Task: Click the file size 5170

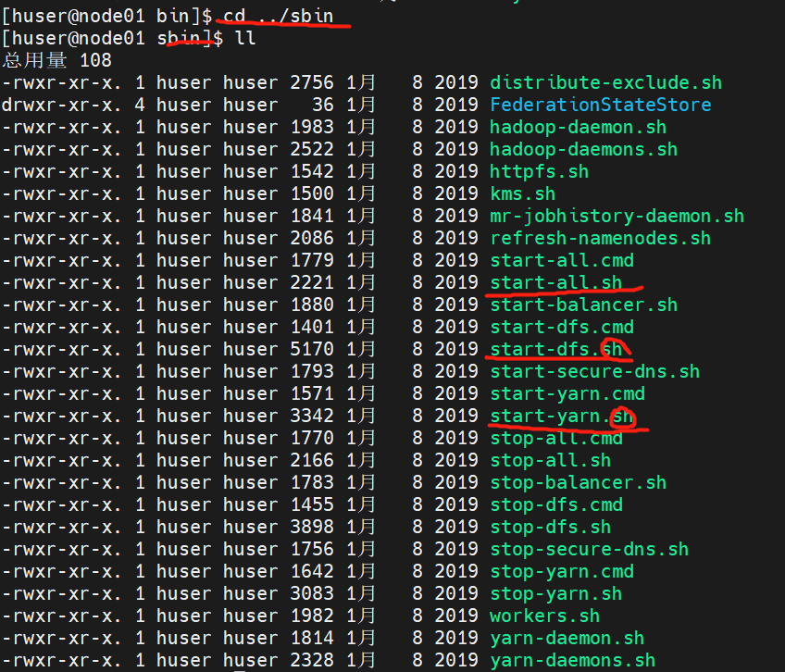Action: tap(312, 349)
